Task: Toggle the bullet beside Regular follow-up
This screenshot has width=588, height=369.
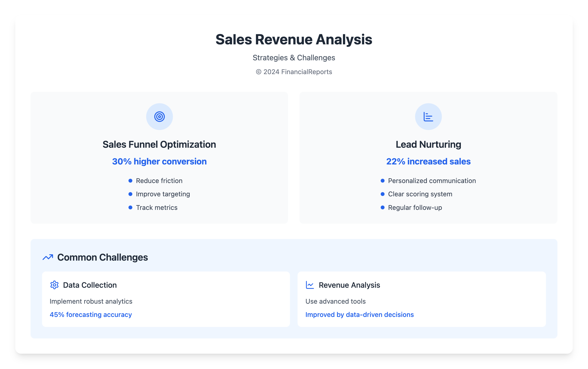Action: [x=383, y=207]
